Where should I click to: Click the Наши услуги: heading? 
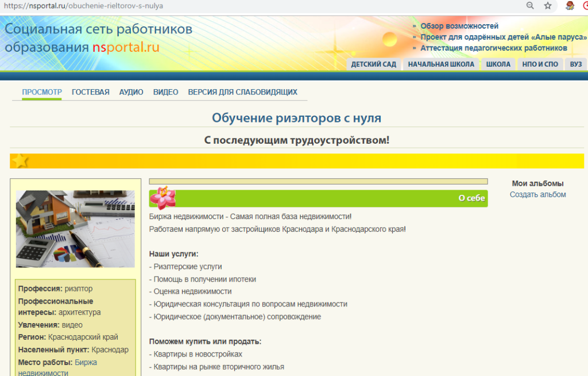[x=173, y=254]
